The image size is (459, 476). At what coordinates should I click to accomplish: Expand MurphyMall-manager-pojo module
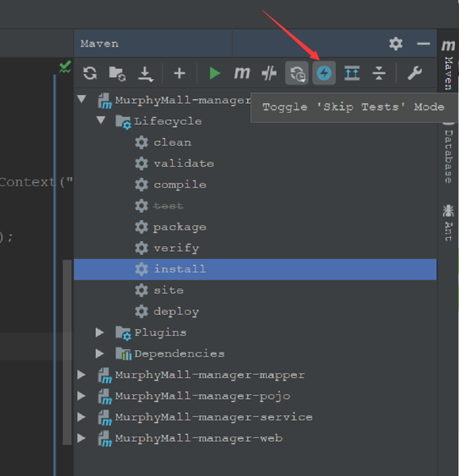(x=81, y=396)
